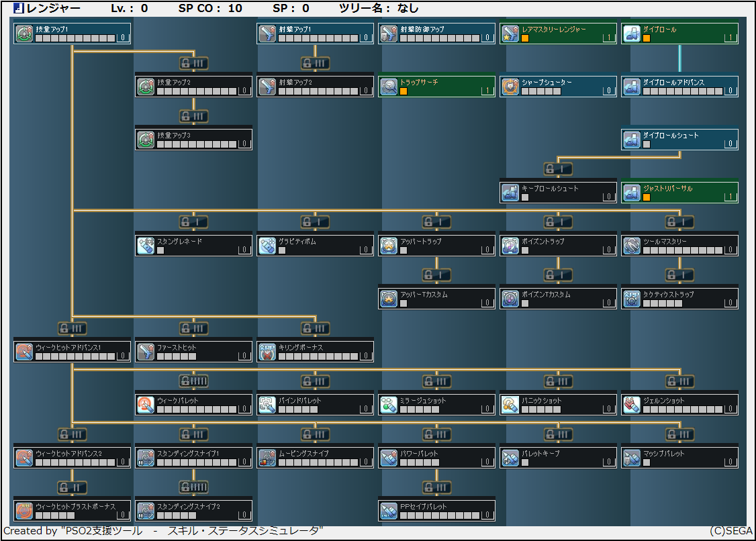
Task: Select the PPセイブバレット skill icon
Action: tap(389, 511)
